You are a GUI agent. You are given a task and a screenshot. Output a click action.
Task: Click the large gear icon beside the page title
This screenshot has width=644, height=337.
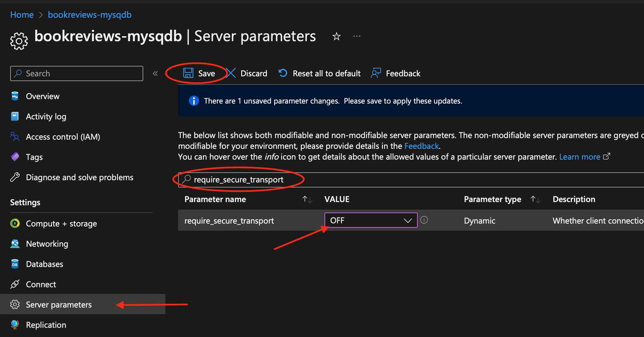[19, 41]
